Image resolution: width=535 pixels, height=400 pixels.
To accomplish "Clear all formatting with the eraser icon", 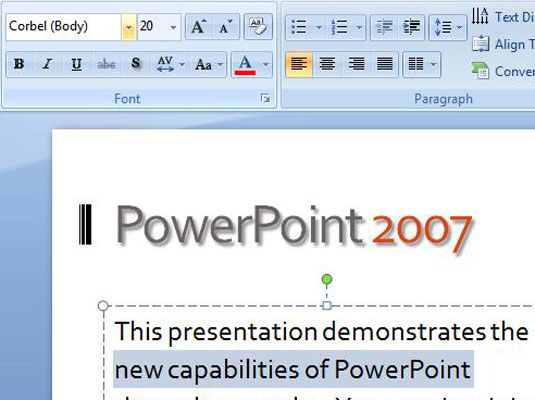I will click(258, 27).
